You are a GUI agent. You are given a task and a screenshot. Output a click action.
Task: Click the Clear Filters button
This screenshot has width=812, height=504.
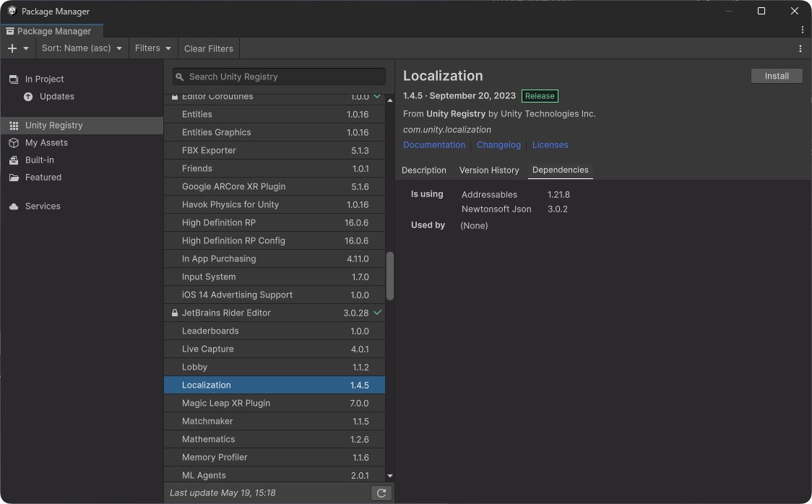click(x=208, y=48)
